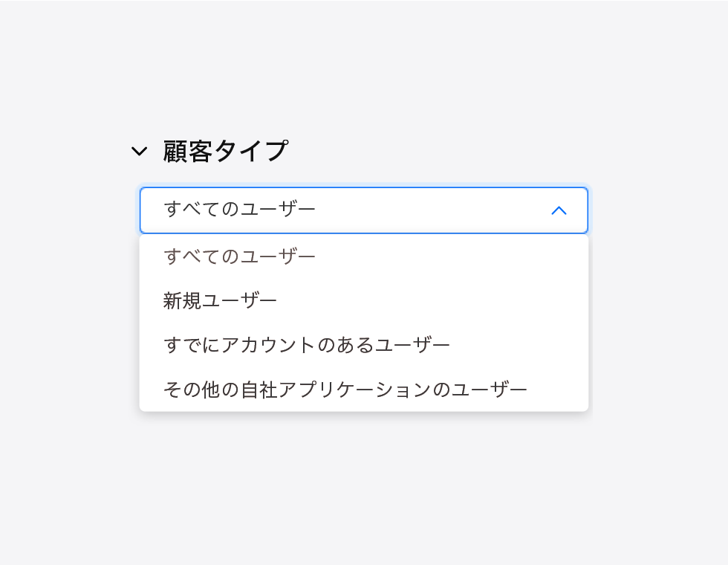Collapse the 顧客タイプ section chevron

[139, 152]
